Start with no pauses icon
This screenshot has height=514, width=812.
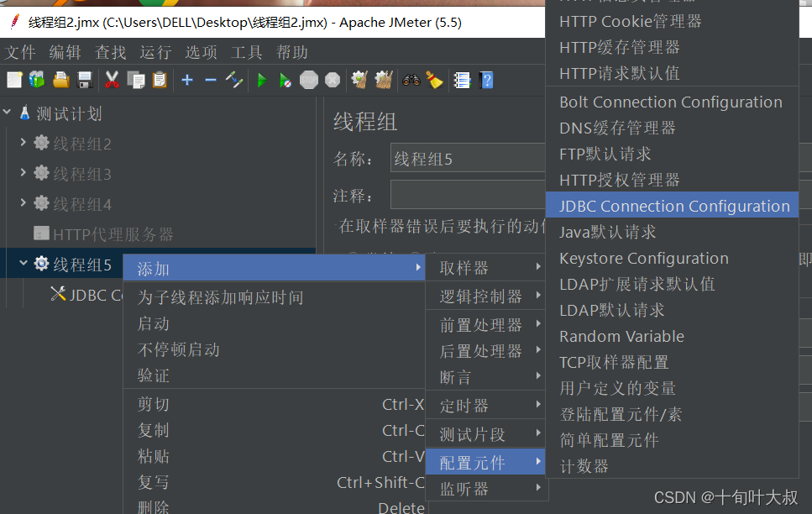(285, 81)
